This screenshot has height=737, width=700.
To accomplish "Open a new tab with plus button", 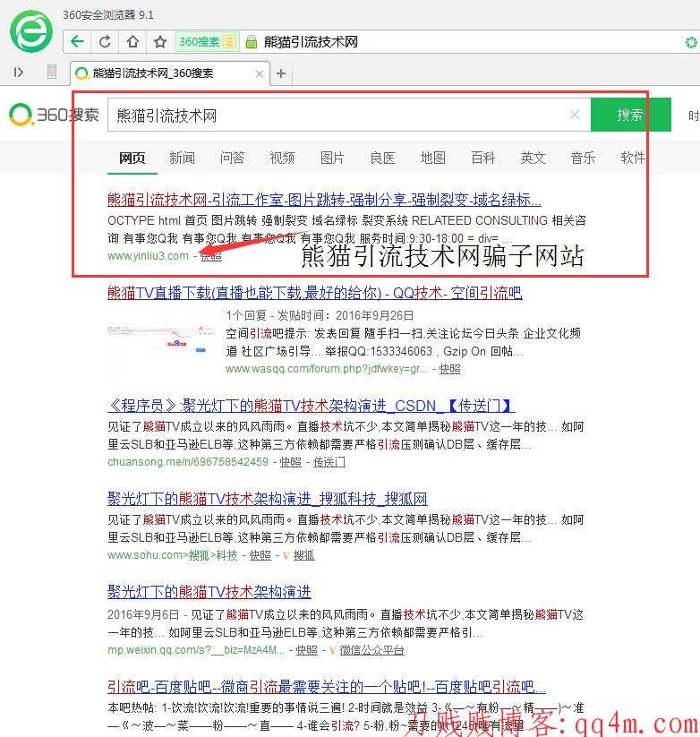I will click(281, 73).
